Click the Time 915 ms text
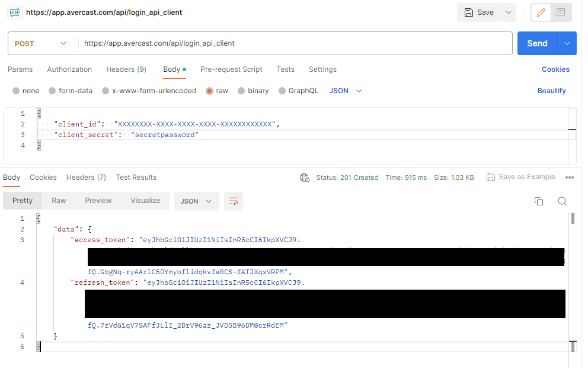The image size is (588, 368). pyautogui.click(x=406, y=177)
